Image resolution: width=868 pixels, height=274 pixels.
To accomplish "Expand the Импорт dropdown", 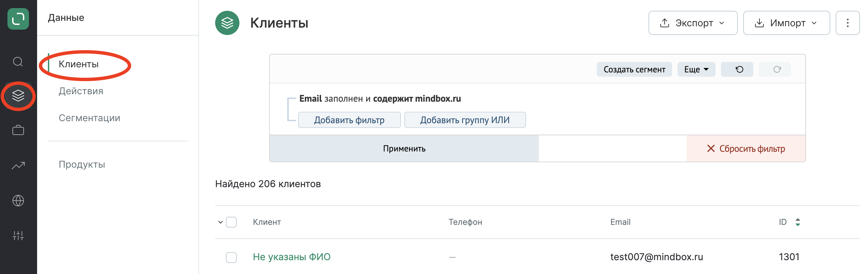I will click(x=786, y=23).
